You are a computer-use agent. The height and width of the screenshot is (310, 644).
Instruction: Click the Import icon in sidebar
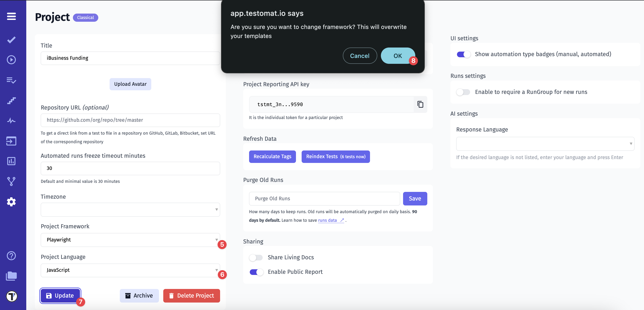coord(11,141)
